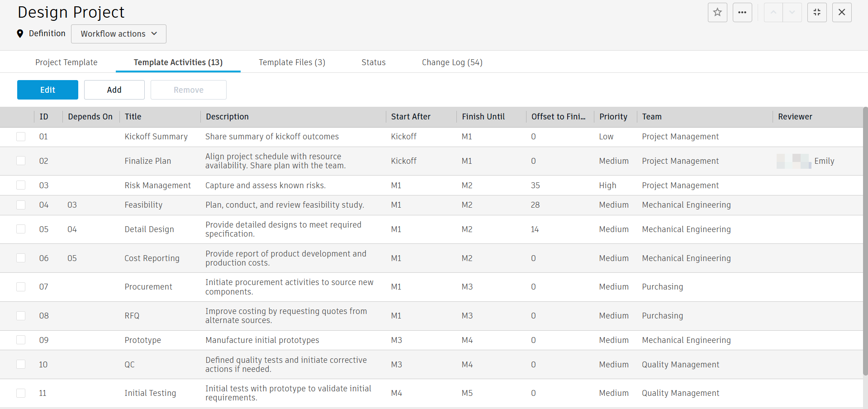The image size is (868, 409).
Task: Click the Add button
Action: pyautogui.click(x=114, y=90)
